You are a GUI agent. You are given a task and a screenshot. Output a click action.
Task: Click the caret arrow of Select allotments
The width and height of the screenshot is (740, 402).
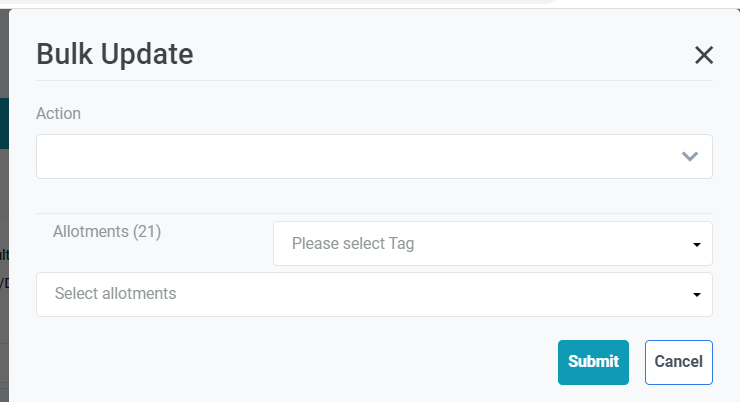[x=695, y=295]
